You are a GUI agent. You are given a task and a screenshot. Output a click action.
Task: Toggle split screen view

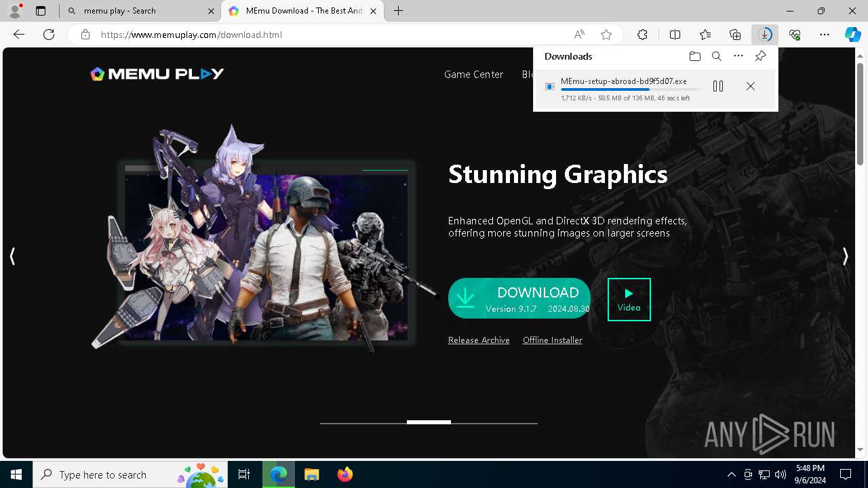coord(675,35)
